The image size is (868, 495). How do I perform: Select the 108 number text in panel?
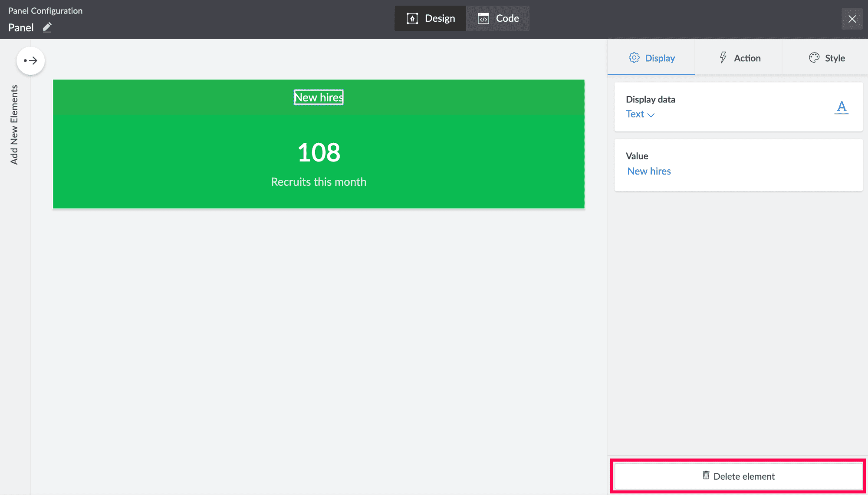point(319,152)
